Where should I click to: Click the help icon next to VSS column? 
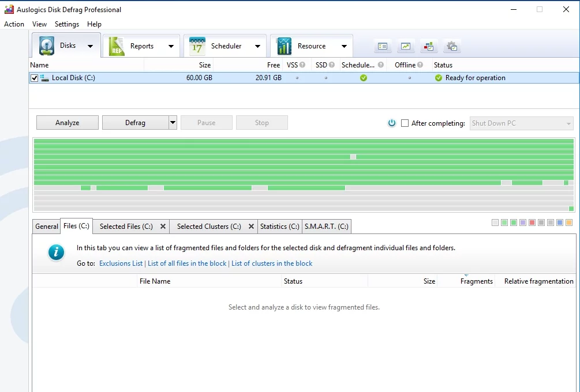pyautogui.click(x=302, y=65)
